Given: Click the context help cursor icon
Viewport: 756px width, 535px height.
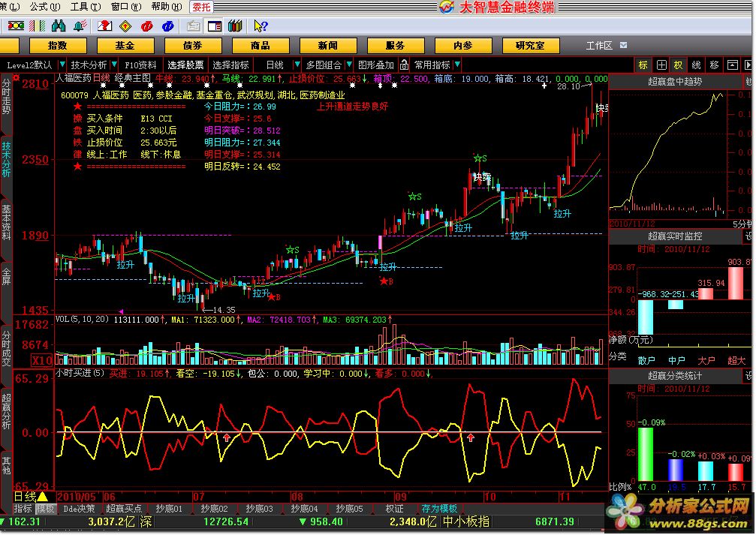Looking at the screenshot, I should 261,26.
